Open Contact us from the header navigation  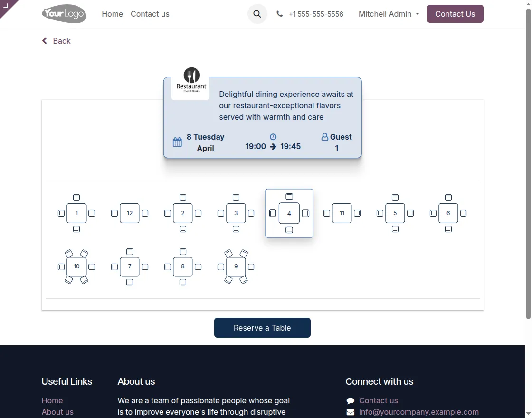pyautogui.click(x=150, y=14)
